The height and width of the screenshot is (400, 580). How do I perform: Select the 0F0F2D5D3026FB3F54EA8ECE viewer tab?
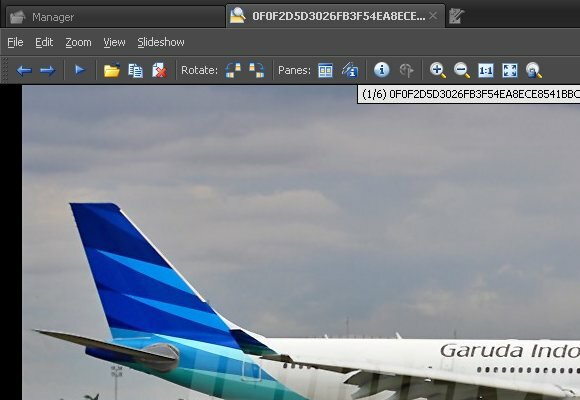pyautogui.click(x=335, y=16)
